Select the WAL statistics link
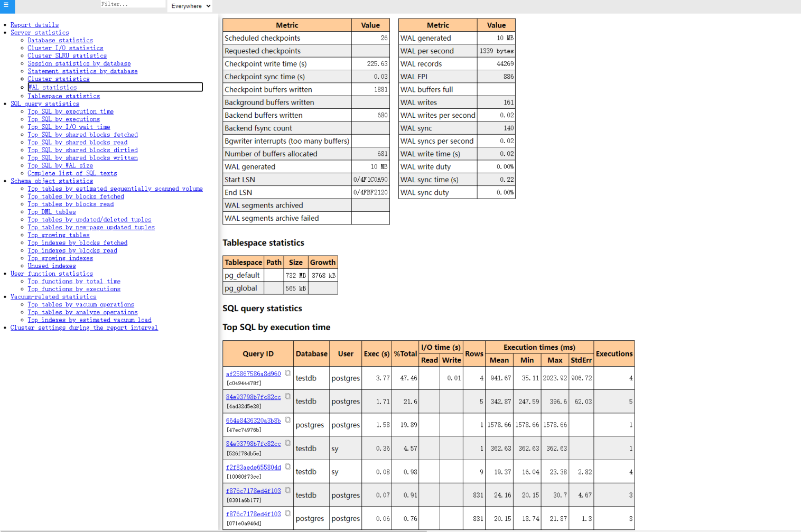The height and width of the screenshot is (532, 801). 52,87
